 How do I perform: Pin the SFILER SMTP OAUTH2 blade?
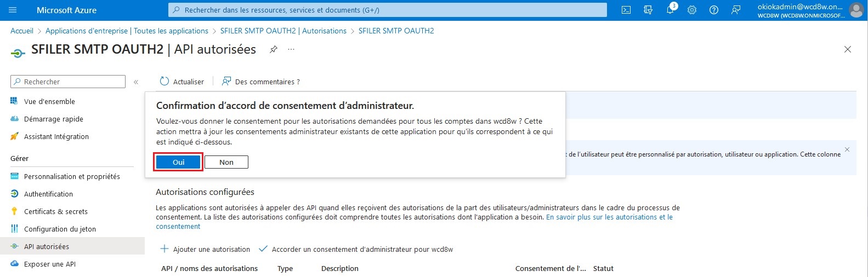273,49
